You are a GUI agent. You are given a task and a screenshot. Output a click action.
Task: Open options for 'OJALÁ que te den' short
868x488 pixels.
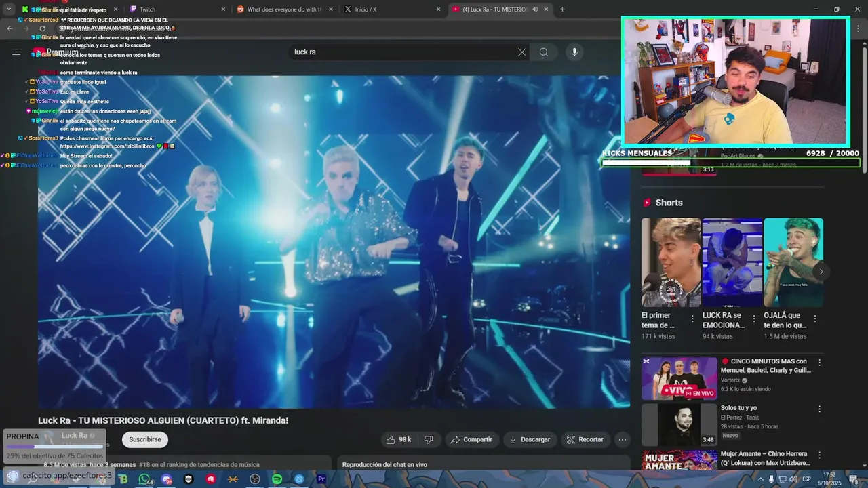coord(815,319)
